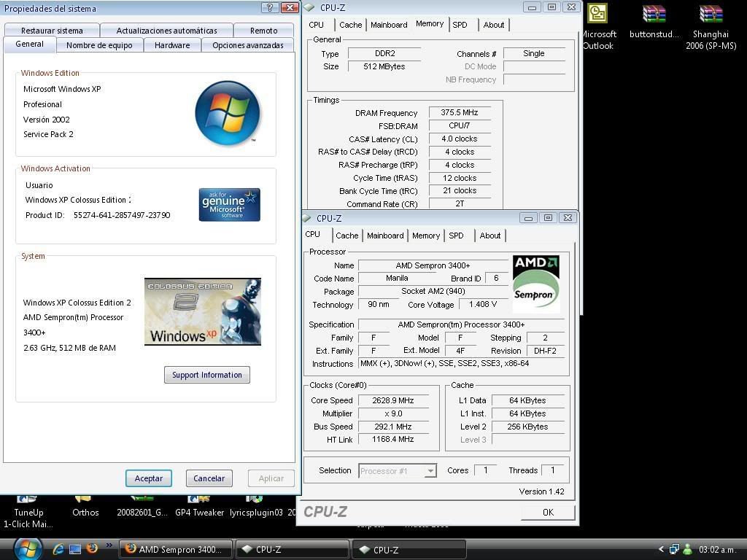Viewport: 747px width, 560px height.
Task: Open SPD tab in lower CPU-Z window
Action: tap(456, 236)
